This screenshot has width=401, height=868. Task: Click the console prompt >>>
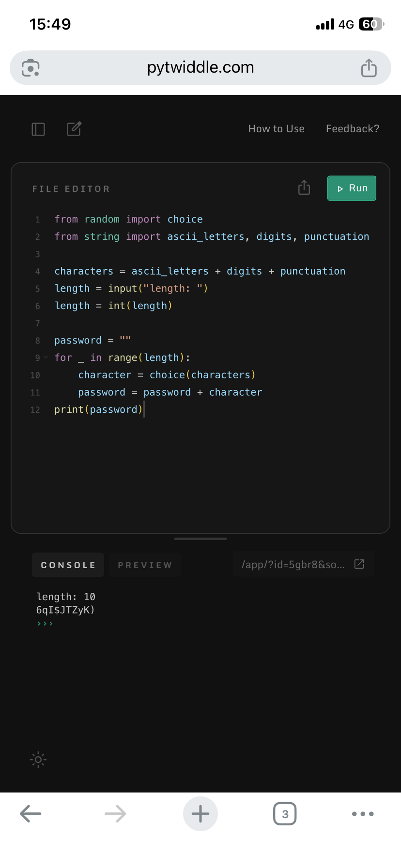[45, 624]
